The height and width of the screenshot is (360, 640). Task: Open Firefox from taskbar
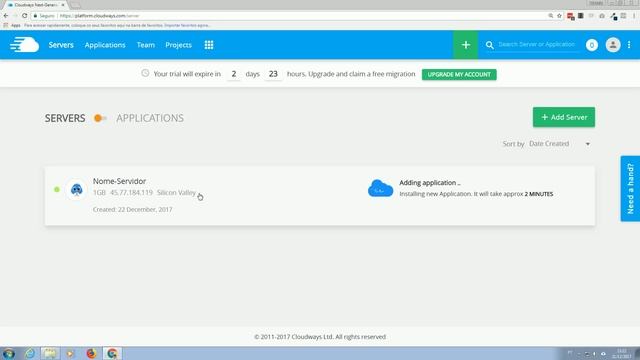click(91, 353)
